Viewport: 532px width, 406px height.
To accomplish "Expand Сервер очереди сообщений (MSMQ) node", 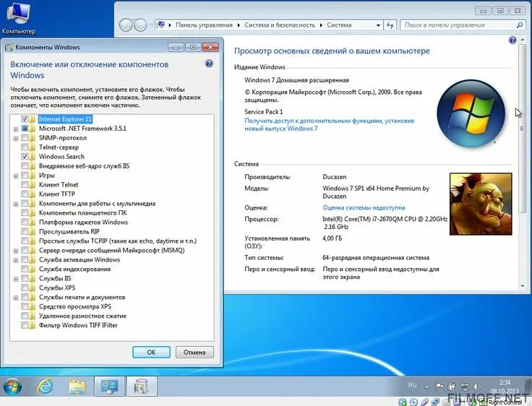I will (16, 251).
